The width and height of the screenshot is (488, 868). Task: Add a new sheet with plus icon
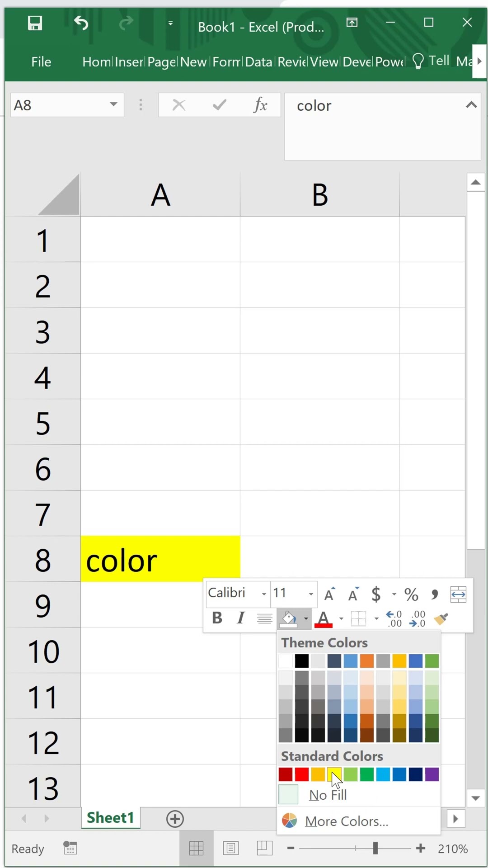(175, 819)
